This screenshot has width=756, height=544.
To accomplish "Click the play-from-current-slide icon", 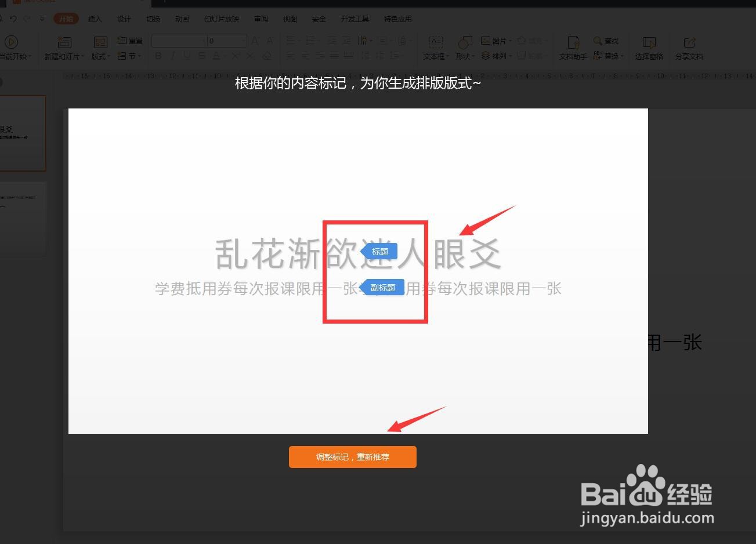I will (11, 42).
